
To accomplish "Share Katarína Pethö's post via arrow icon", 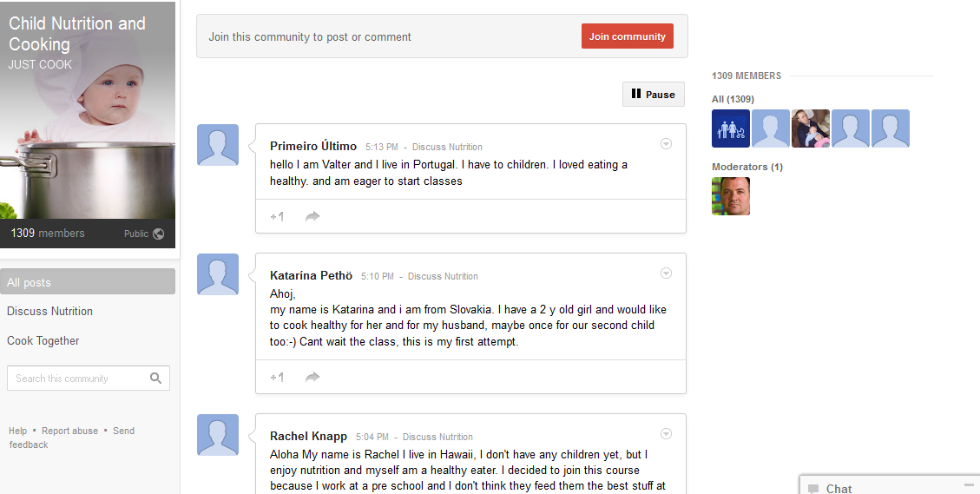I will pyautogui.click(x=312, y=378).
